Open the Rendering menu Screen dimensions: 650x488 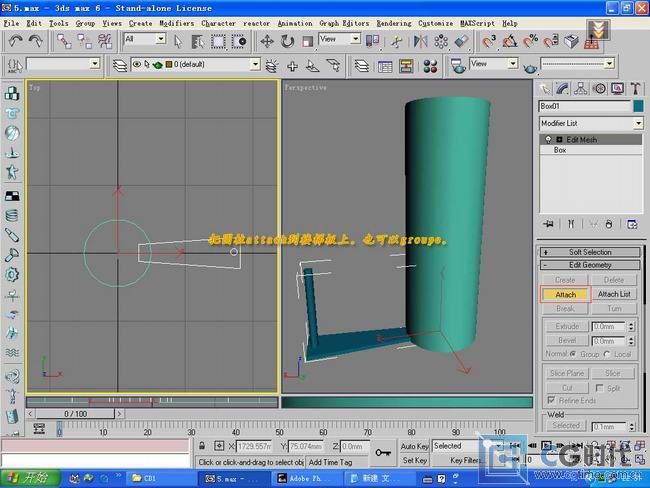[394, 24]
